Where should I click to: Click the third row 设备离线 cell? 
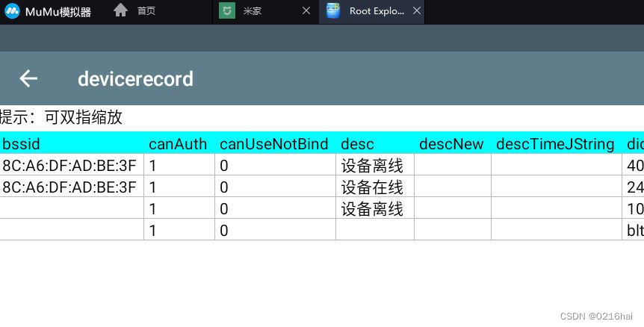tap(374, 208)
